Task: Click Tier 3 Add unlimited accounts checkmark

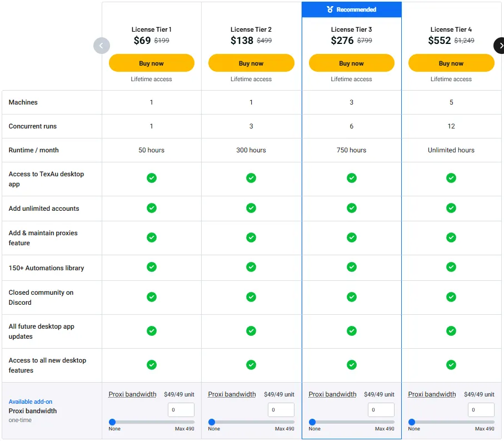Action: (351, 208)
